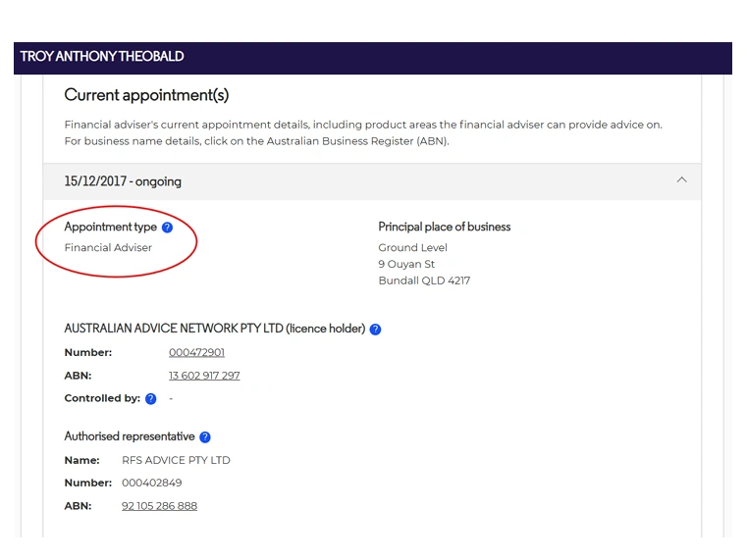
Task: Open licence number 000472901 link
Action: [196, 352]
